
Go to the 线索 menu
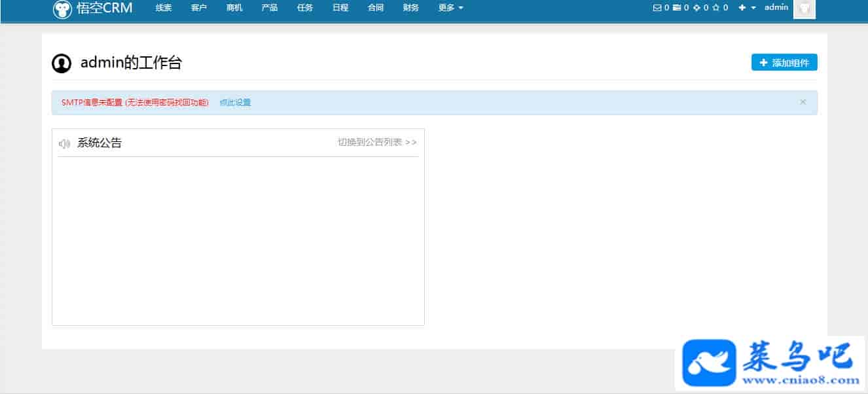pos(164,8)
